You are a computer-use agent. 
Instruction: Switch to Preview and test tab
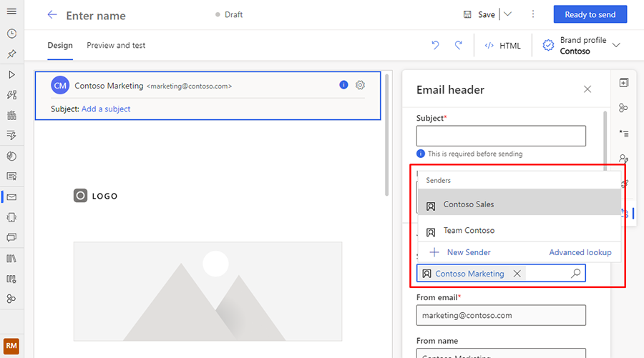(116, 45)
